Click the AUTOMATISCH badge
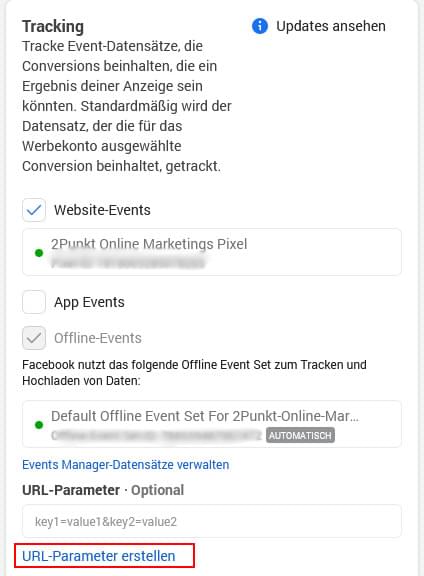This screenshot has width=424, height=576. pos(300,435)
